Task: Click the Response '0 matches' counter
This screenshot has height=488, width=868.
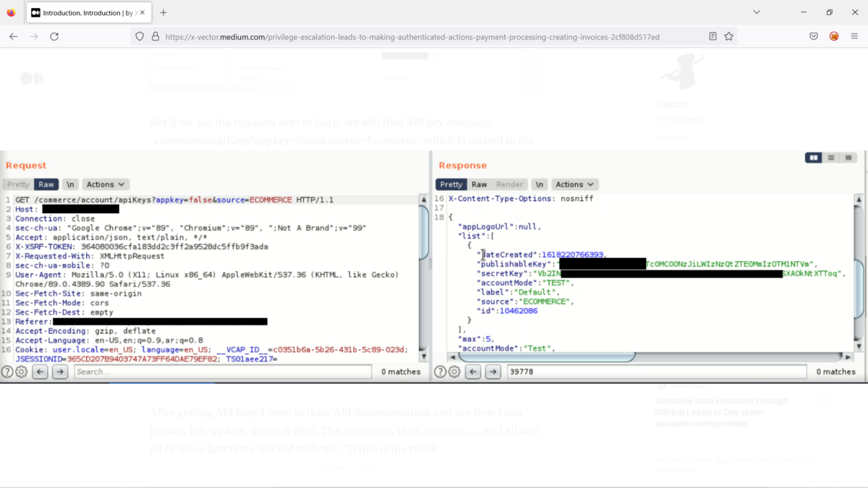Action: coord(835,372)
